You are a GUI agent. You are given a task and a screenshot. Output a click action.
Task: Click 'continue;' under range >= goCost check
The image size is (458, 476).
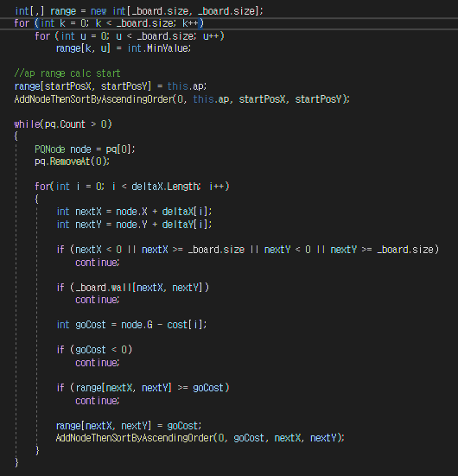point(98,401)
